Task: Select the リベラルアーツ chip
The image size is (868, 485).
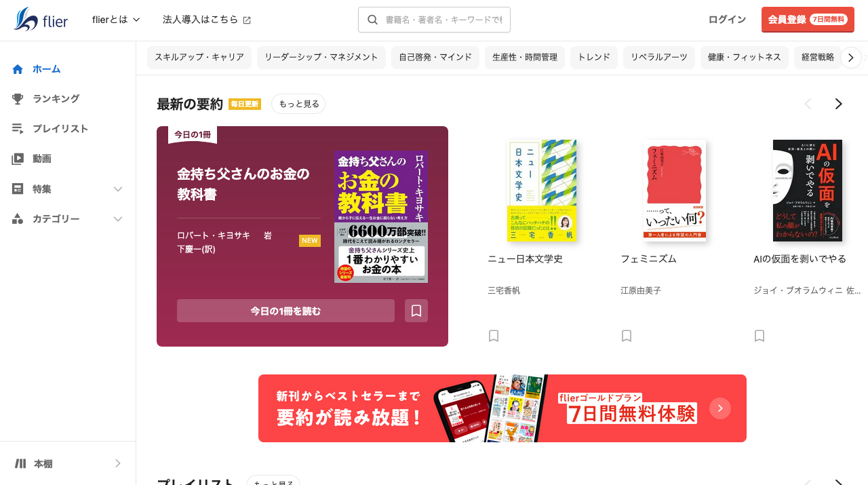Action: (659, 57)
